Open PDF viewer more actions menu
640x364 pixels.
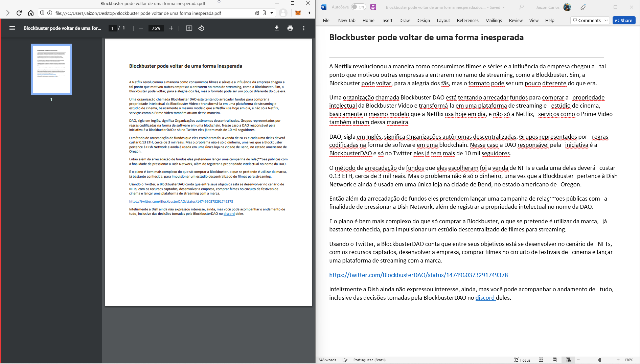(x=304, y=28)
